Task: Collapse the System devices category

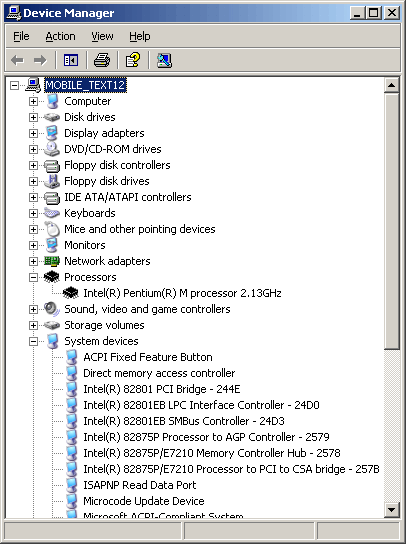Action: (33, 341)
